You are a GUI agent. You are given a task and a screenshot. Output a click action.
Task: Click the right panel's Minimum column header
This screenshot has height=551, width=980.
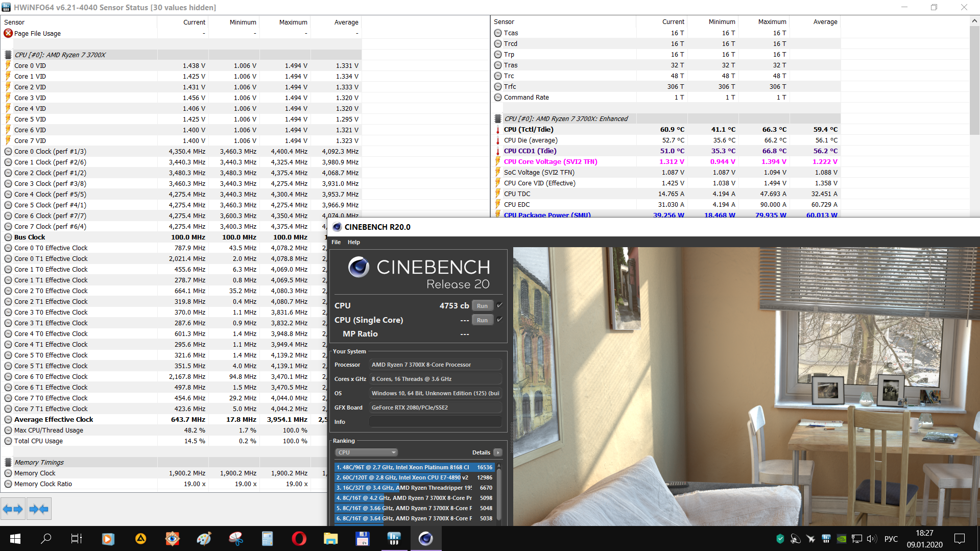713,22
